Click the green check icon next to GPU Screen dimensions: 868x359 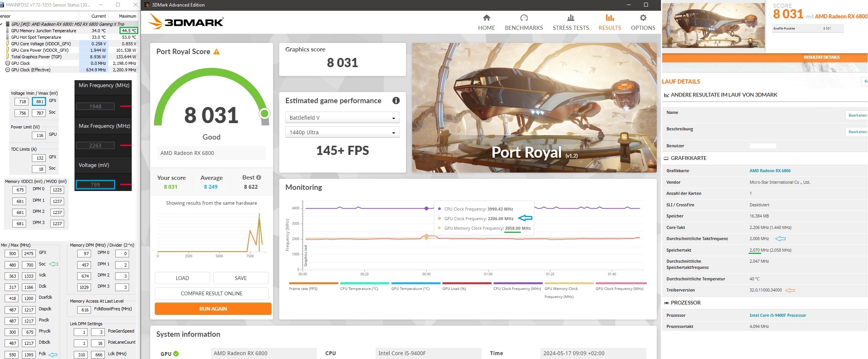click(x=176, y=354)
